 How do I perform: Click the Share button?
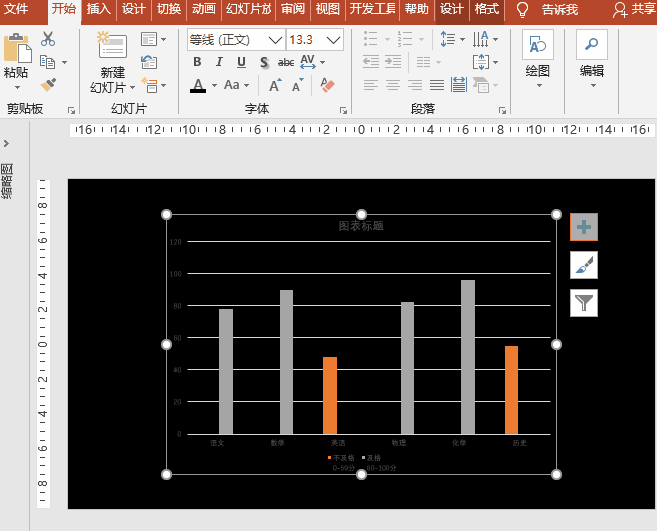[634, 9]
